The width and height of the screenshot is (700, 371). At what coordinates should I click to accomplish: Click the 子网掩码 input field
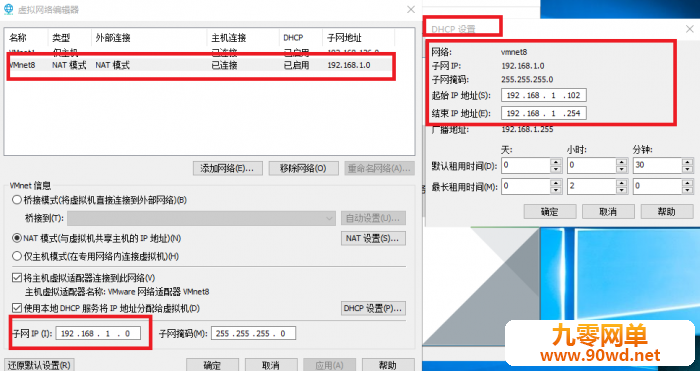click(253, 333)
